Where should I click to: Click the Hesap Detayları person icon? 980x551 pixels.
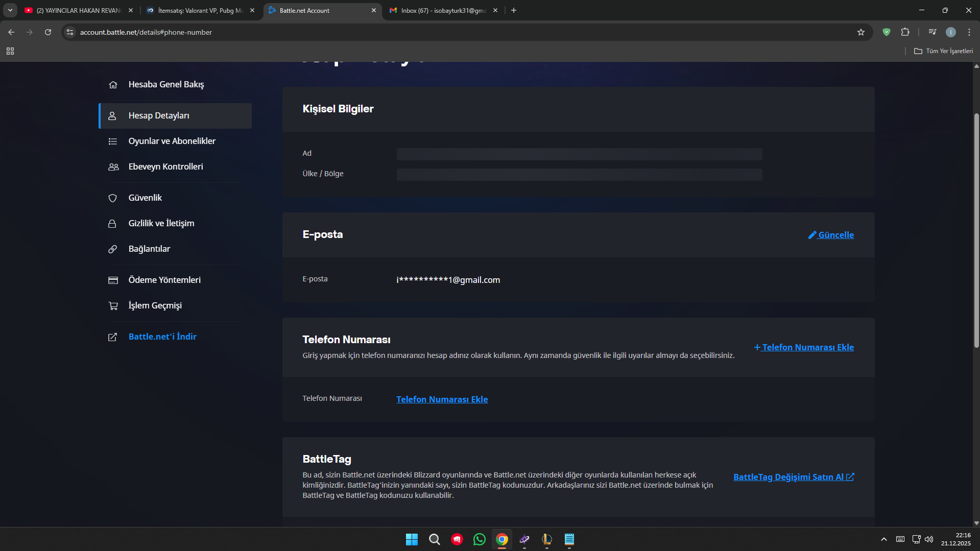(x=112, y=116)
